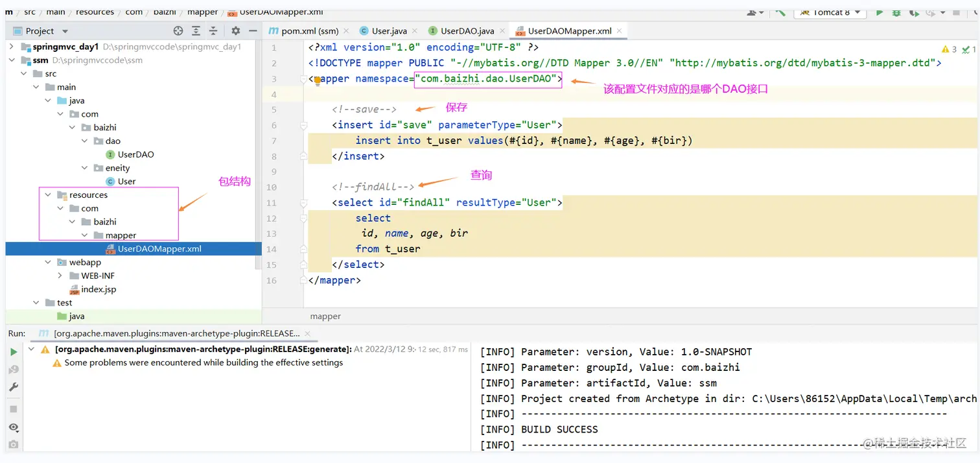Open Run panel wrench settings

(x=14, y=387)
